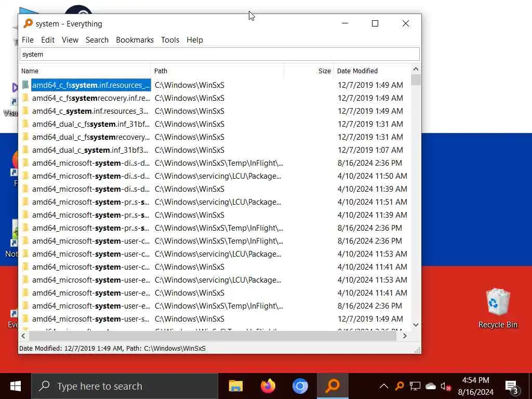This screenshot has width=532, height=399.
Task: Click the Everything tray icon
Action: click(x=400, y=386)
